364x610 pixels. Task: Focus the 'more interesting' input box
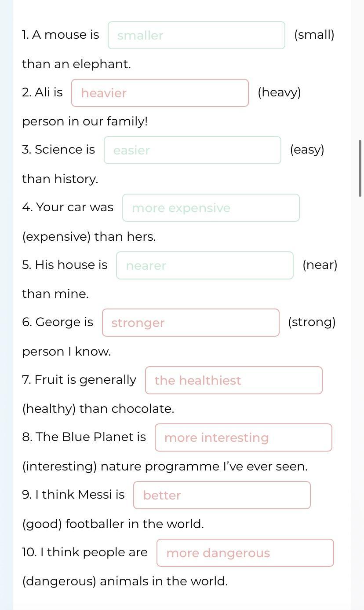point(244,437)
